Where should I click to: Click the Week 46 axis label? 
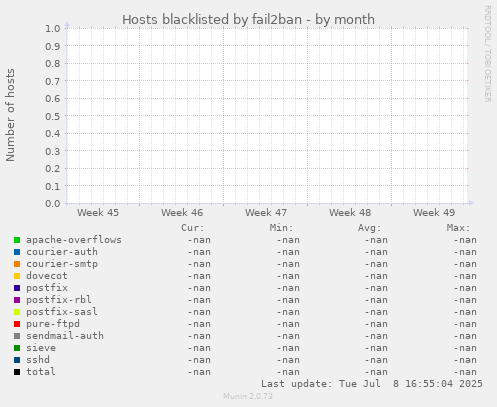pos(182,213)
